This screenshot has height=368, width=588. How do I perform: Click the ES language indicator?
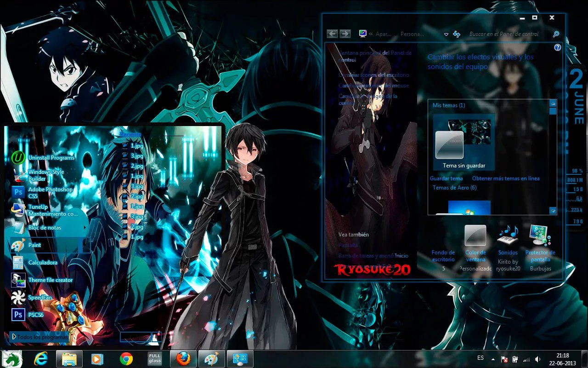click(481, 358)
